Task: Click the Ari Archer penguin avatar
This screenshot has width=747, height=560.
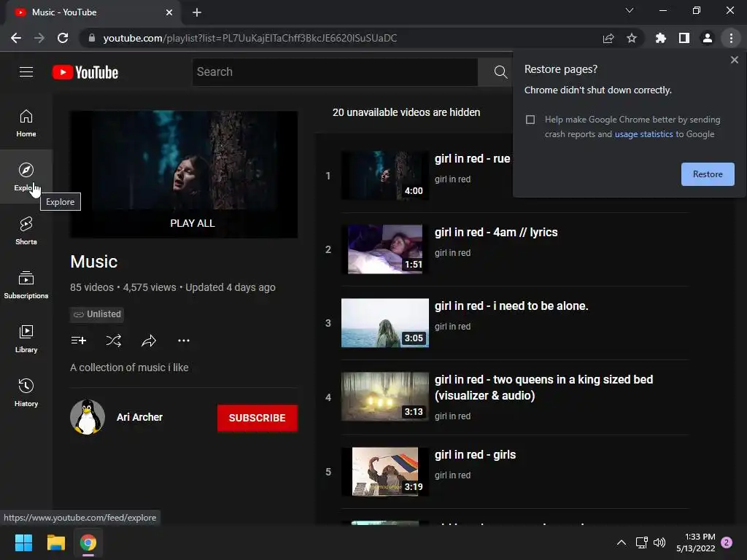Action: pyautogui.click(x=88, y=417)
